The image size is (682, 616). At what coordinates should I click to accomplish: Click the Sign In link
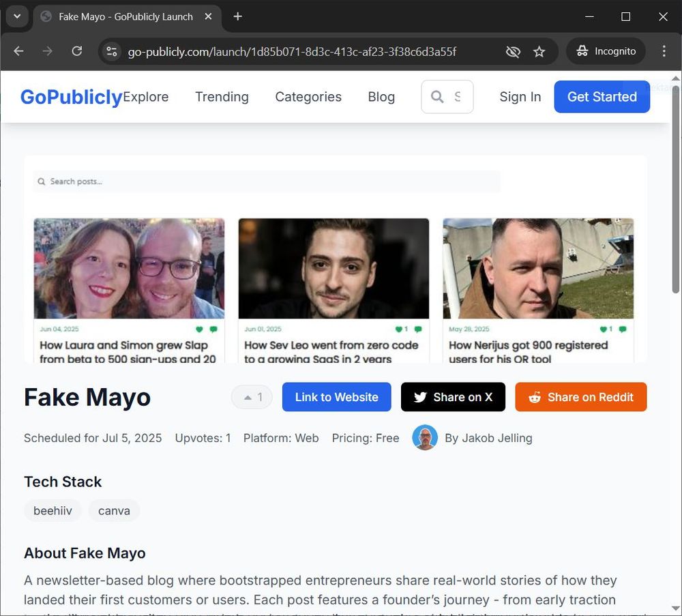click(520, 97)
